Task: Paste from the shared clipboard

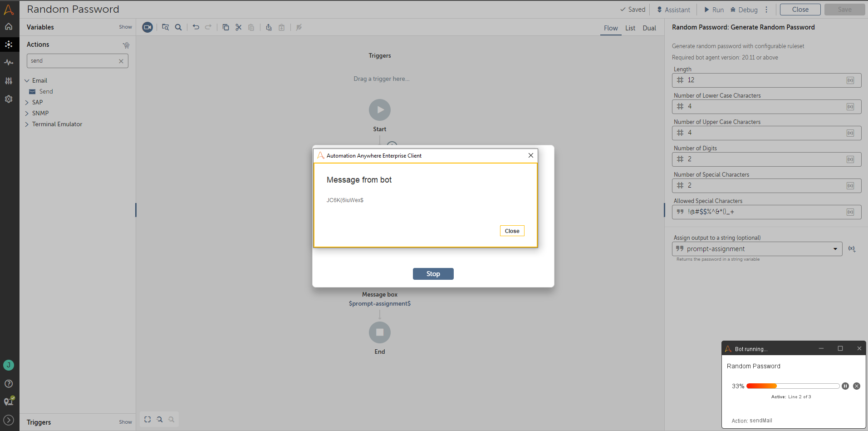Action: pos(281,27)
